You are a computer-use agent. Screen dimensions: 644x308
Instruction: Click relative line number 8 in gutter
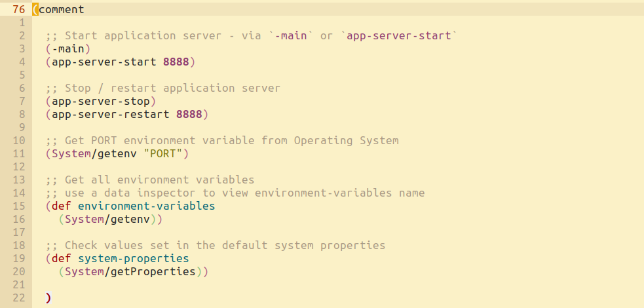click(x=22, y=114)
